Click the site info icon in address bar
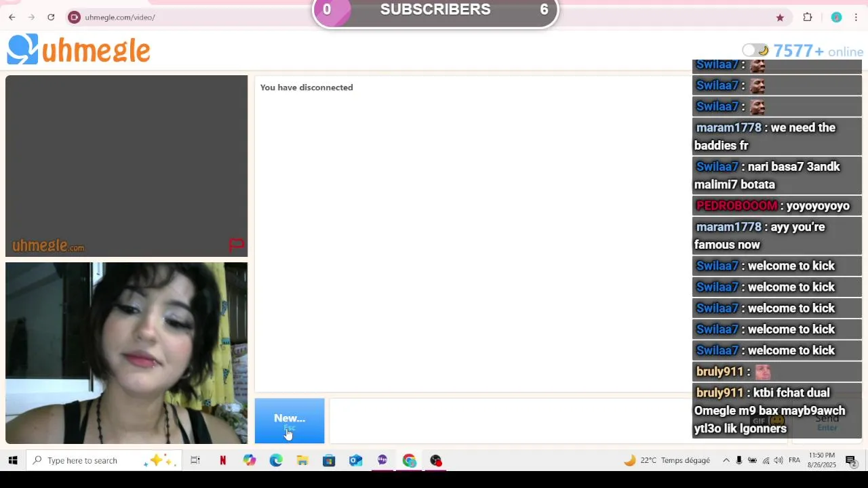The height and width of the screenshot is (488, 868). click(x=75, y=17)
